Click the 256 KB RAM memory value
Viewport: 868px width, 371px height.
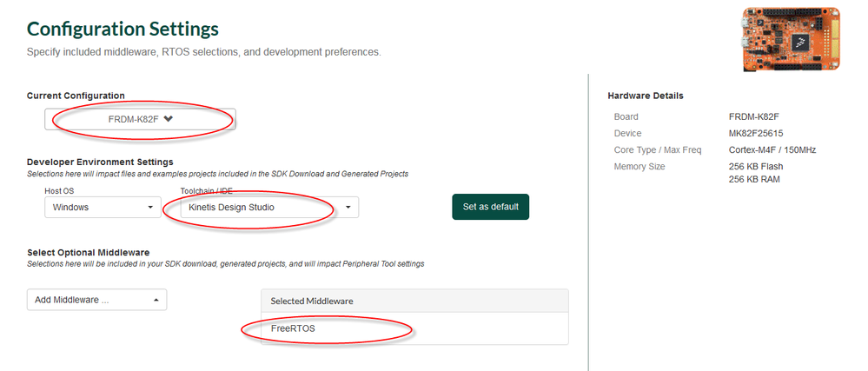pos(756,180)
